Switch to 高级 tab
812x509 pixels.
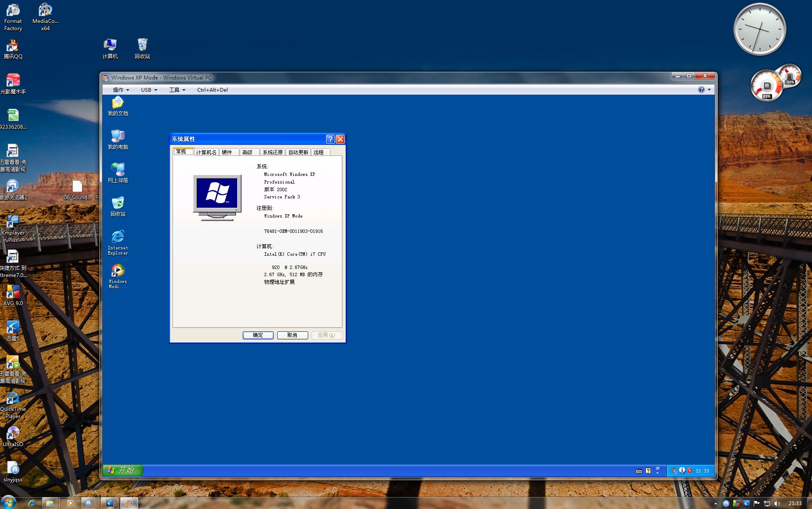click(250, 152)
